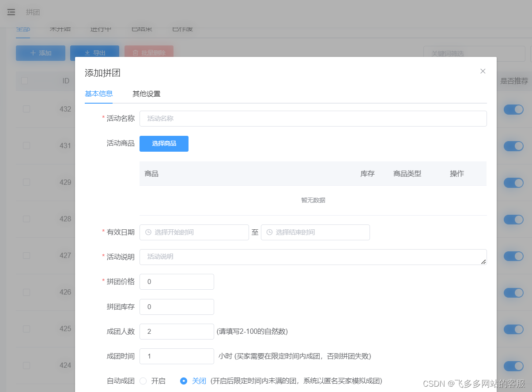Click the 成团人数 input
532x392 pixels.
177,332
